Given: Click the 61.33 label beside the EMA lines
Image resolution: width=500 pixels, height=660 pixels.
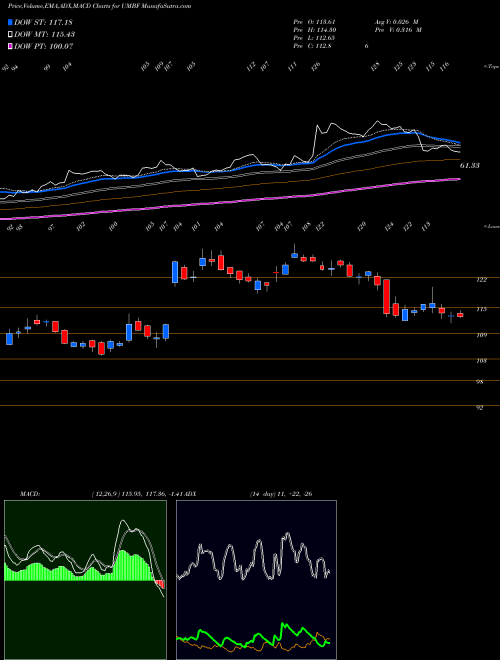Looking at the screenshot, I should click(x=469, y=166).
